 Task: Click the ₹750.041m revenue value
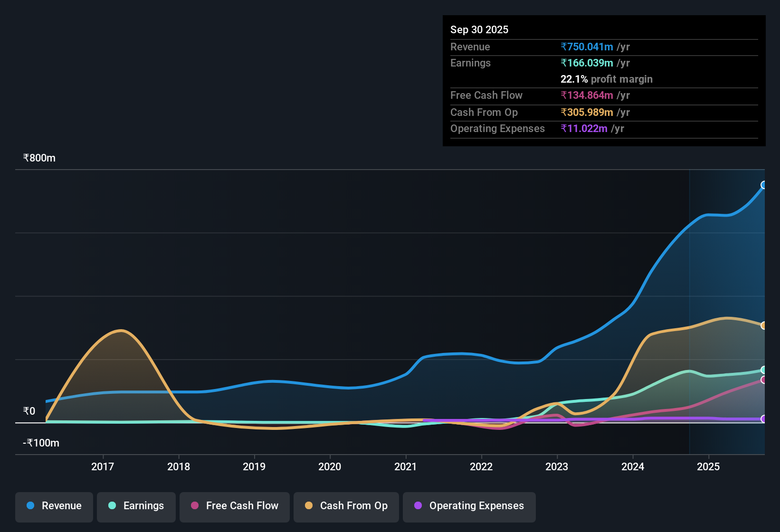(x=587, y=47)
